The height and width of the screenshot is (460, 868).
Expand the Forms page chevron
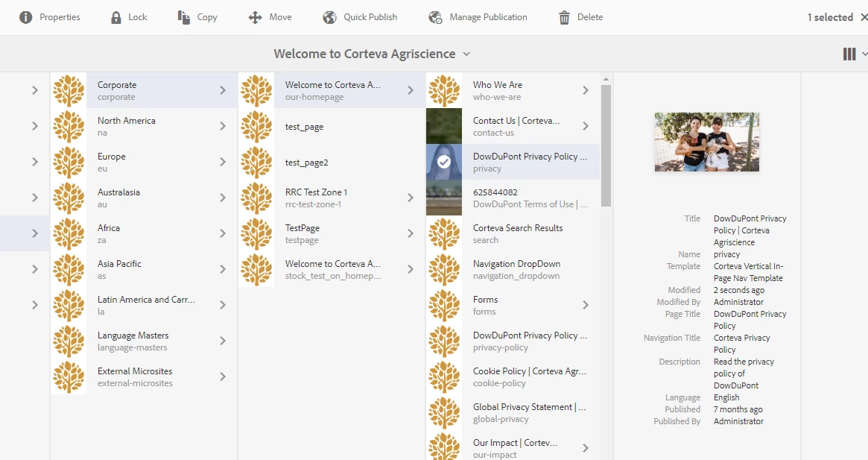click(585, 305)
